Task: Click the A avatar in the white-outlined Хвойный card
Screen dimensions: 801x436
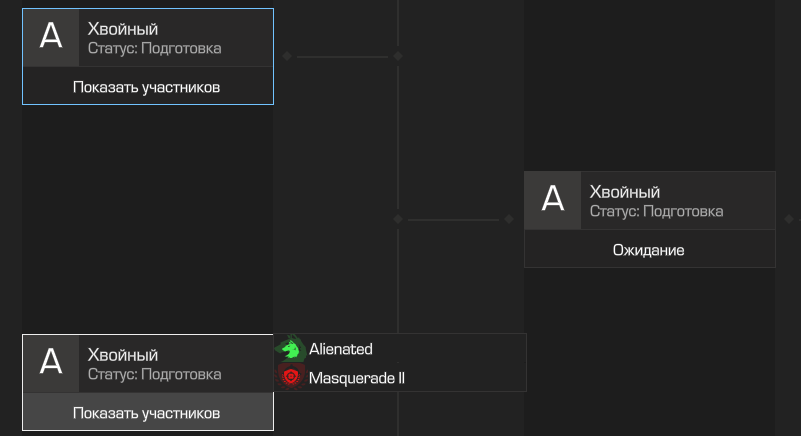Action: [x=51, y=363]
